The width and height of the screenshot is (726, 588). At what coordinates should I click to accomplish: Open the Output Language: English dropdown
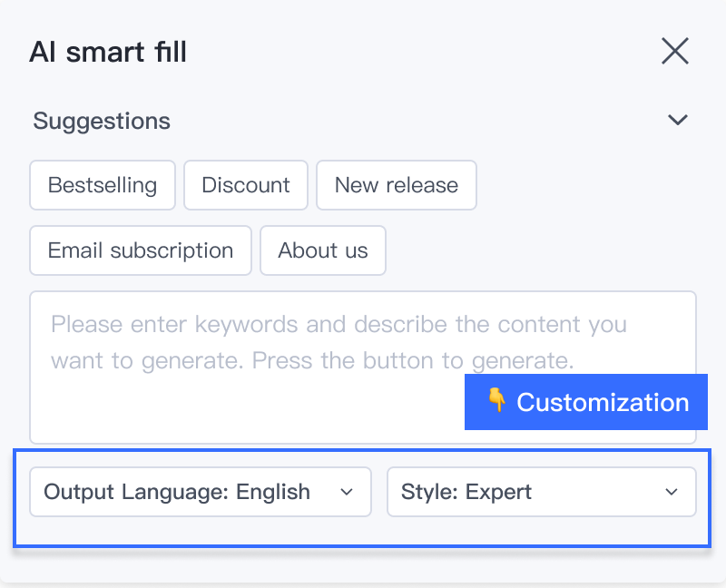point(201,492)
